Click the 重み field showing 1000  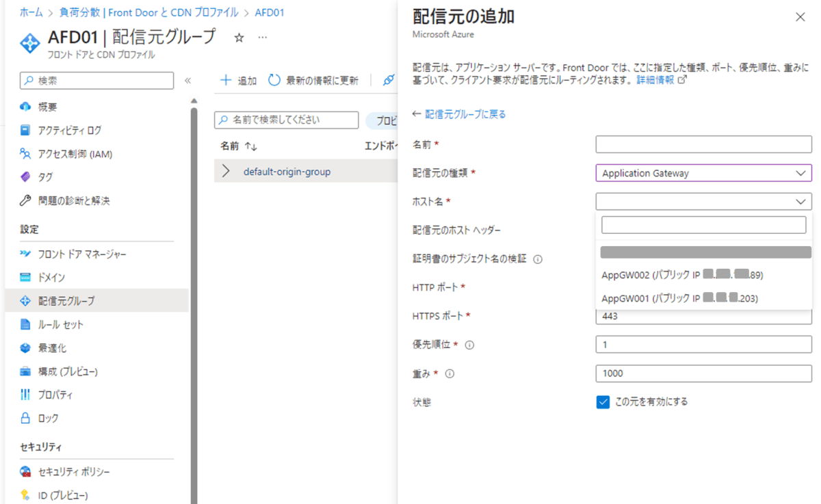703,373
